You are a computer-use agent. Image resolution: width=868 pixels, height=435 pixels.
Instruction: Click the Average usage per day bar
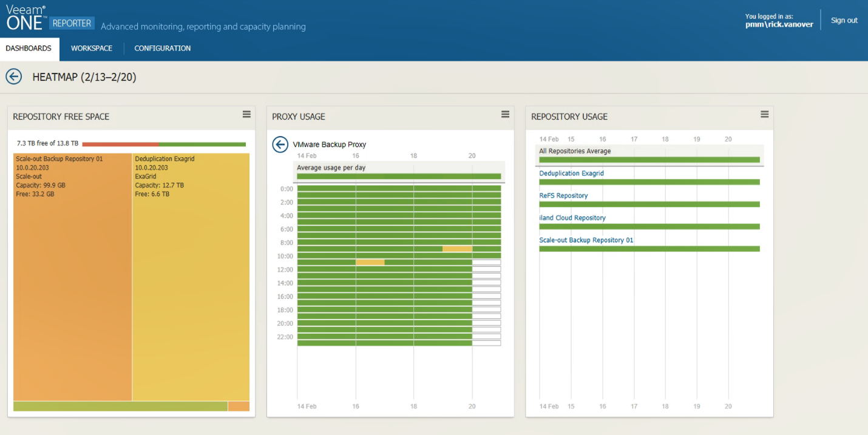399,177
